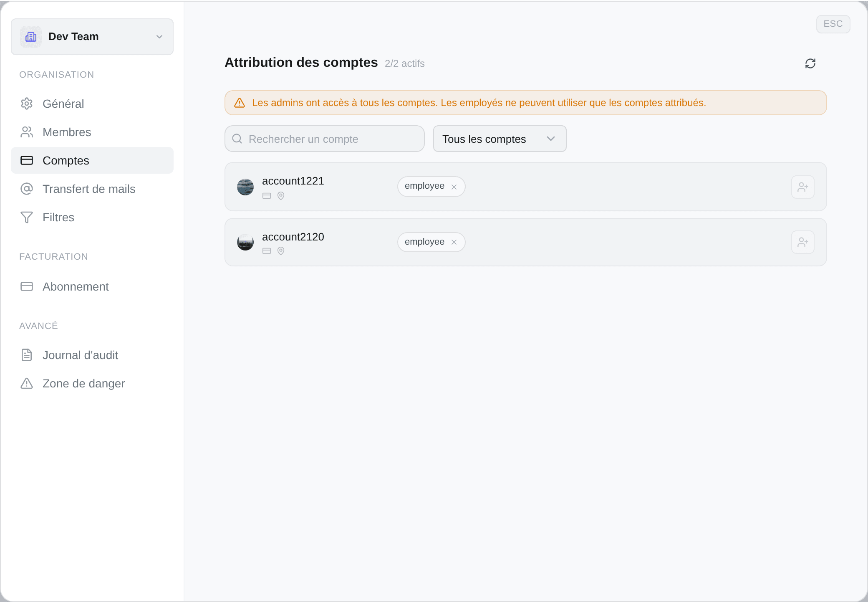This screenshot has width=868, height=602.
Task: Click the people icon beside Membres
Action: coord(27,132)
